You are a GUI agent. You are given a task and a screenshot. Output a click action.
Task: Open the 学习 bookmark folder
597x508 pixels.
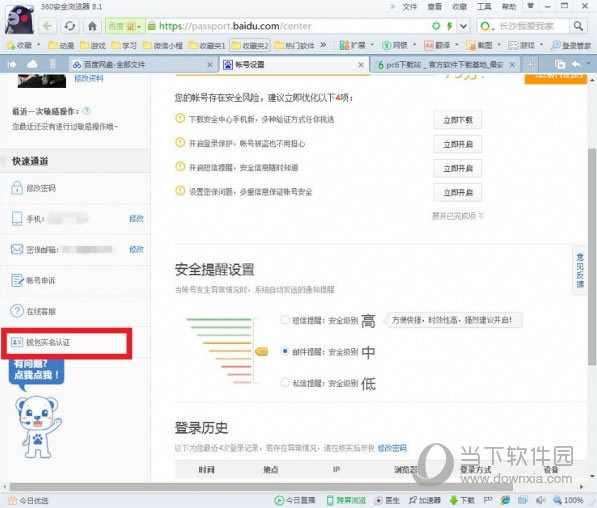pos(124,45)
